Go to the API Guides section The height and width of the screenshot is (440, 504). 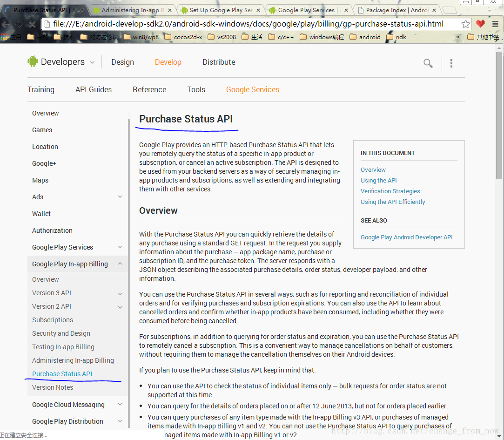94,89
